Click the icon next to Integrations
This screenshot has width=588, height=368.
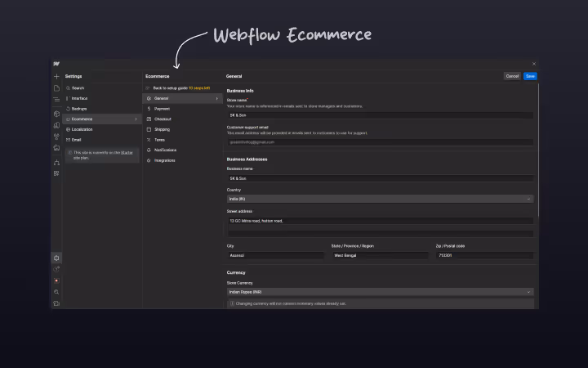point(149,160)
